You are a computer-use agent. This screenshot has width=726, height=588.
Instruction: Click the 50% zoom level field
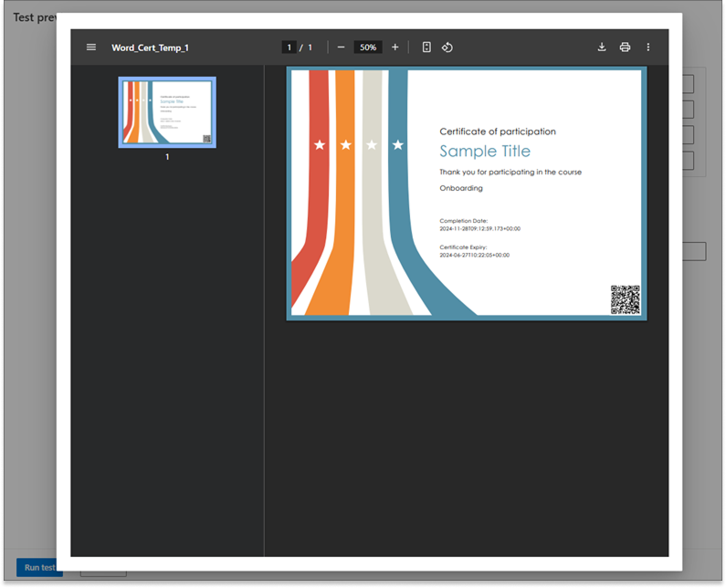point(368,47)
